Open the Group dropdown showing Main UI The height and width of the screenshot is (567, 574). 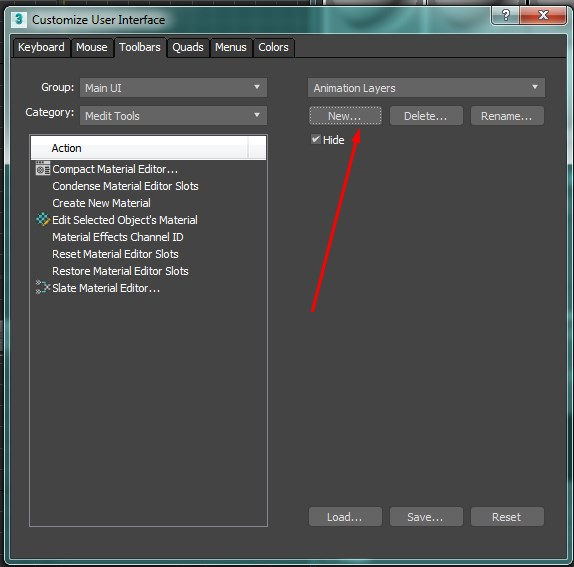[173, 87]
